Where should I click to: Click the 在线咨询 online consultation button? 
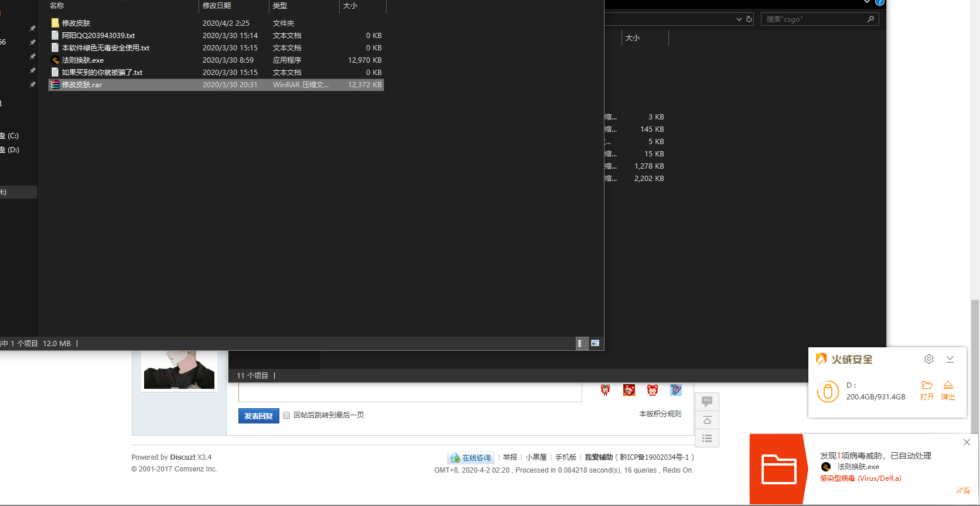[x=471, y=458]
